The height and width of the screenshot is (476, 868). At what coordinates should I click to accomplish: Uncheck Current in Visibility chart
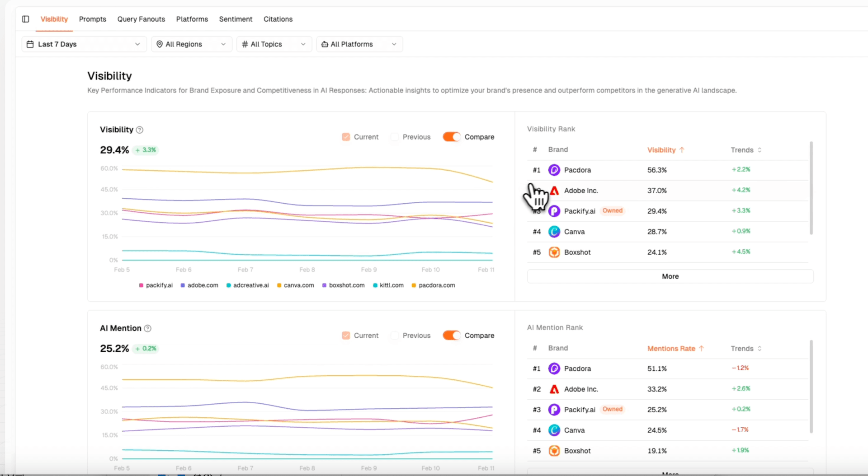[x=346, y=137]
